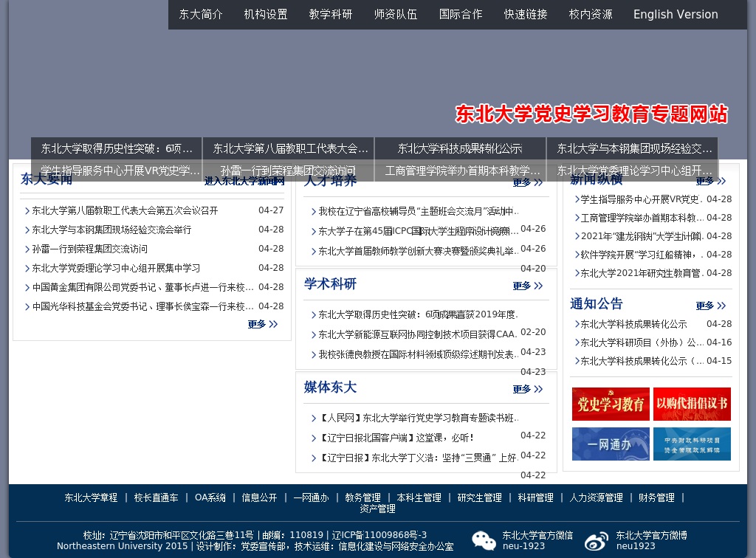Viewport: 756px width, 558px height.
Task: Open the 东大简介 menu item
Action: click(201, 15)
